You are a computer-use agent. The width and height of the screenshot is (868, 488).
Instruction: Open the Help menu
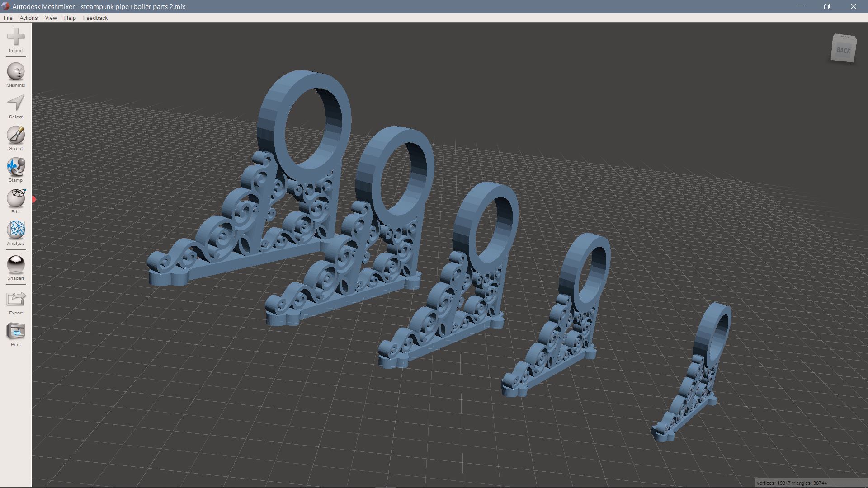click(70, 18)
